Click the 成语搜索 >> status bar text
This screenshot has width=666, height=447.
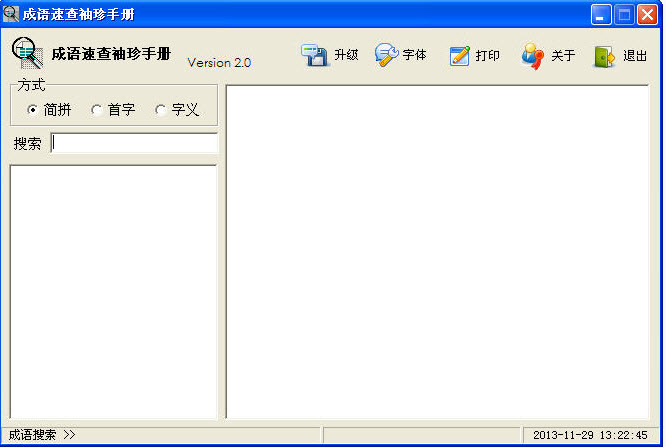click(x=42, y=435)
